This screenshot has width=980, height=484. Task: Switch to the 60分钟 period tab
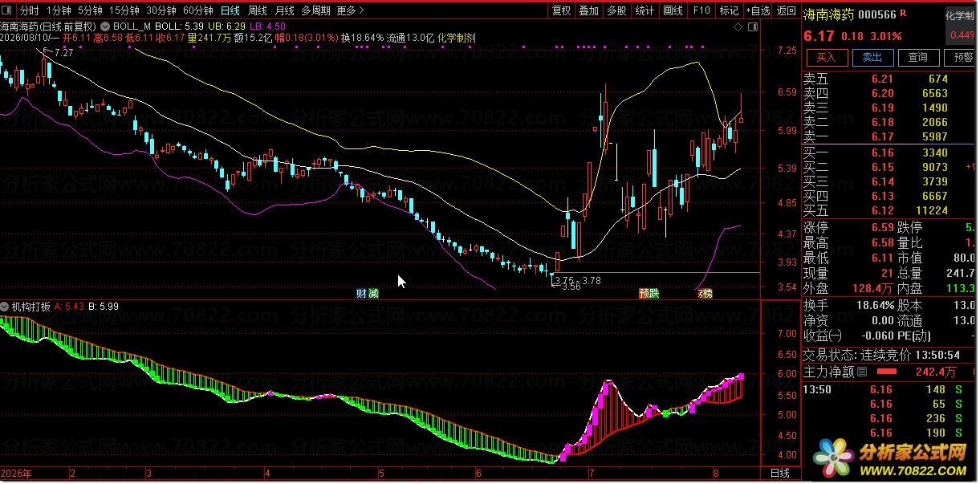pos(197,10)
